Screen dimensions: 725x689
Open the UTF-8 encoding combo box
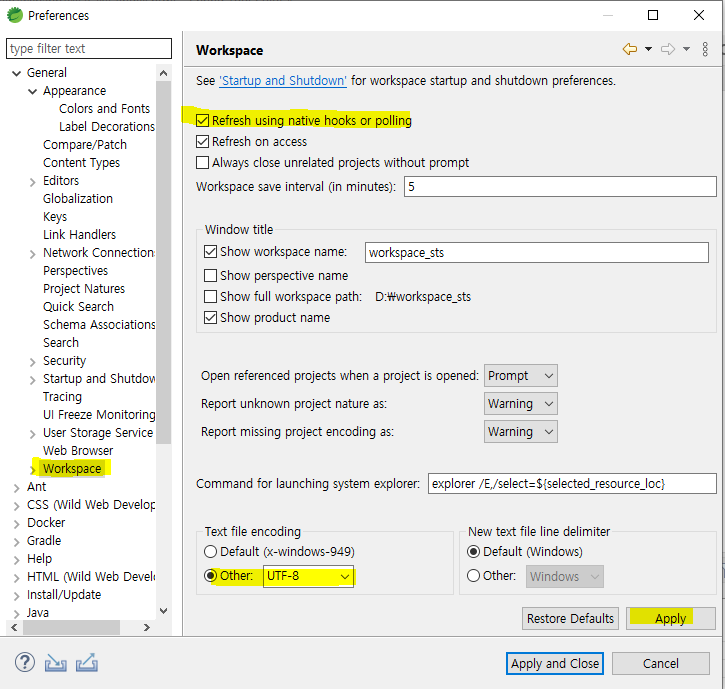pyautogui.click(x=308, y=576)
